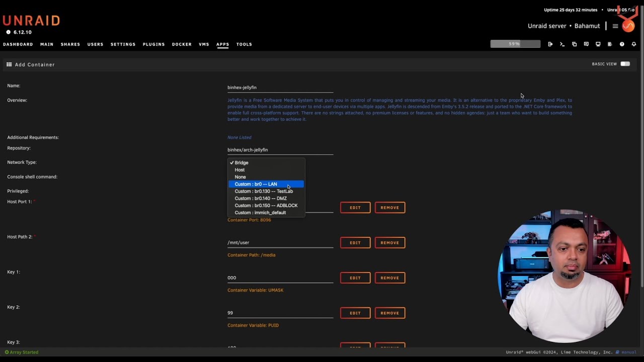The height and width of the screenshot is (362, 644).
Task: Click the system info monitor icon
Action: tap(598, 44)
